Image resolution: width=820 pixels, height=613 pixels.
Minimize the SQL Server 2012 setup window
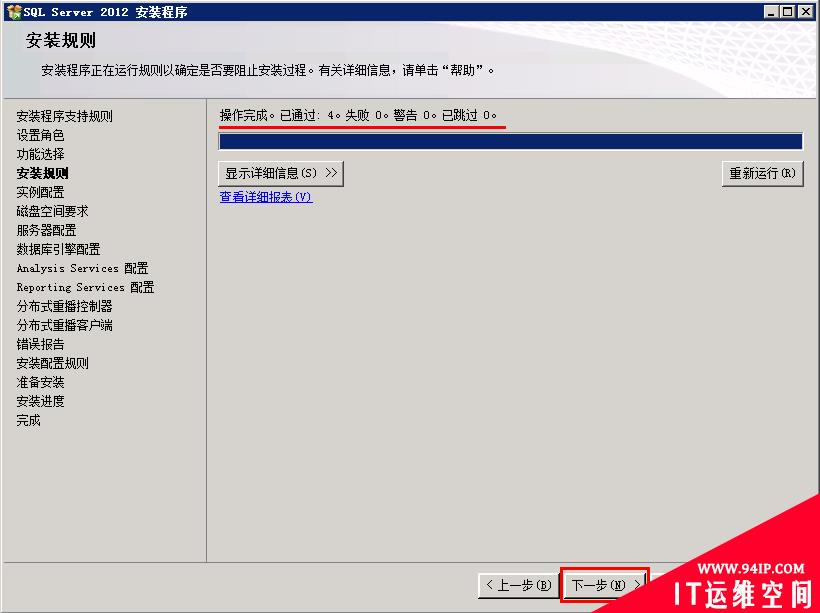(770, 12)
